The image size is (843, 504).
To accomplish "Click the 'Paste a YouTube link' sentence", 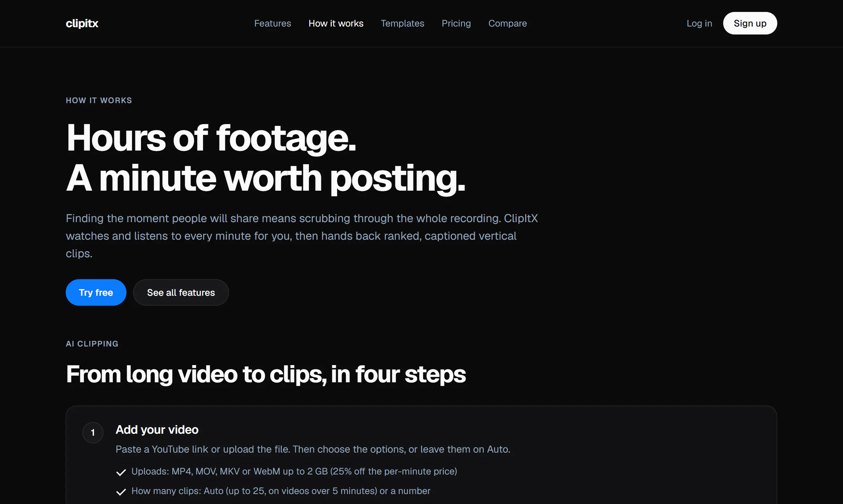I will (313, 449).
